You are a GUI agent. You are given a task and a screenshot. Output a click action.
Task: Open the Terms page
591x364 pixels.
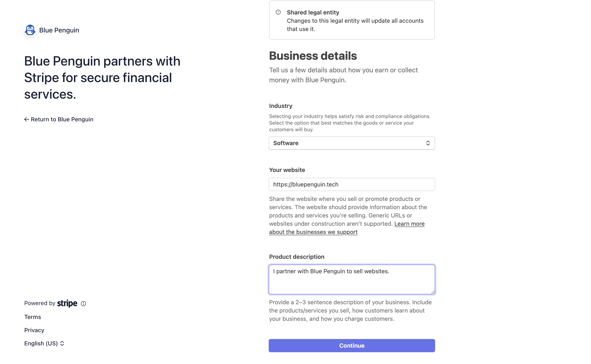coord(32,317)
